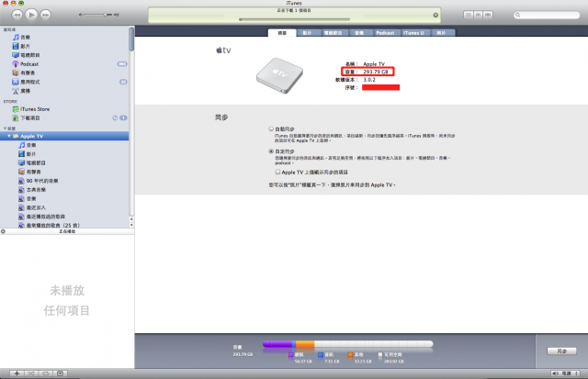Click the search field in the toolbar
588x379 pixels.
pyautogui.click(x=547, y=15)
